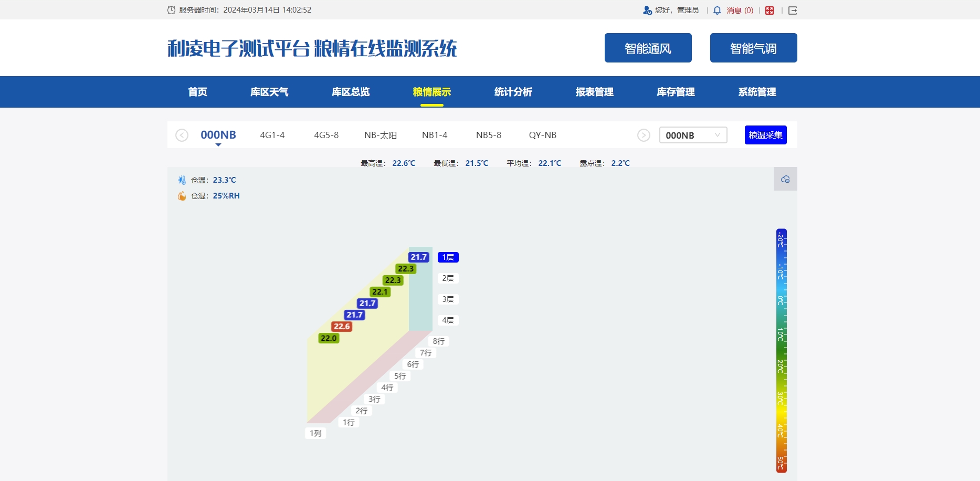Navigate to 首页 home menu
Image resolution: width=980 pixels, height=481 pixels.
(x=197, y=92)
